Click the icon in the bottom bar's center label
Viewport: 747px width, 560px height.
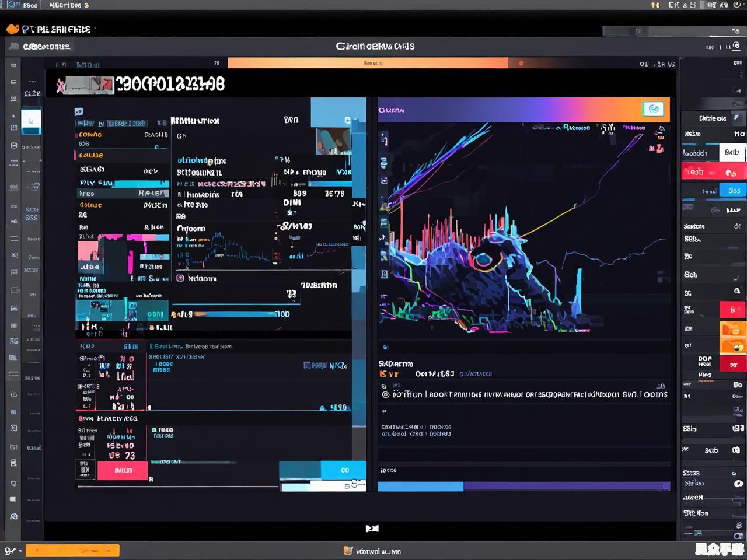(x=348, y=551)
